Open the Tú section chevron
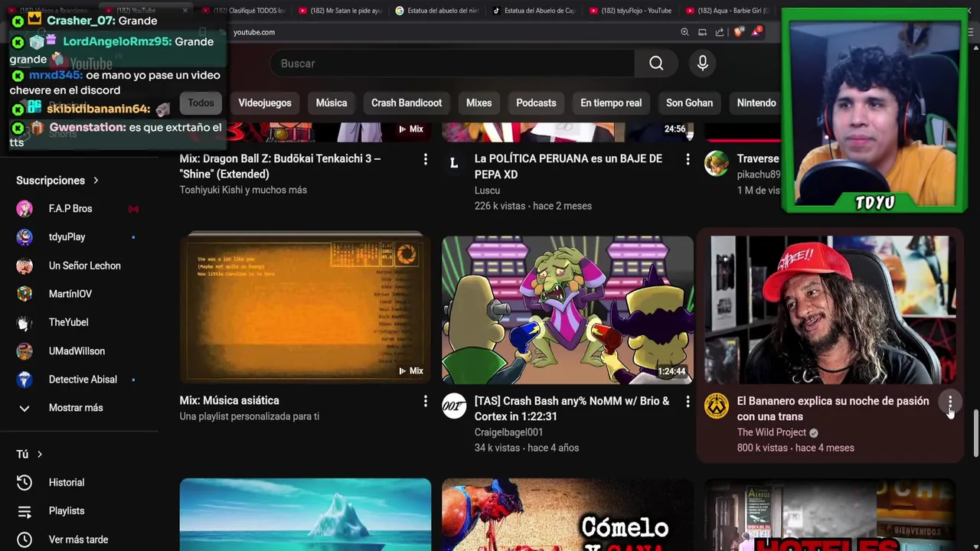Image resolution: width=980 pixels, height=551 pixels. [40, 455]
